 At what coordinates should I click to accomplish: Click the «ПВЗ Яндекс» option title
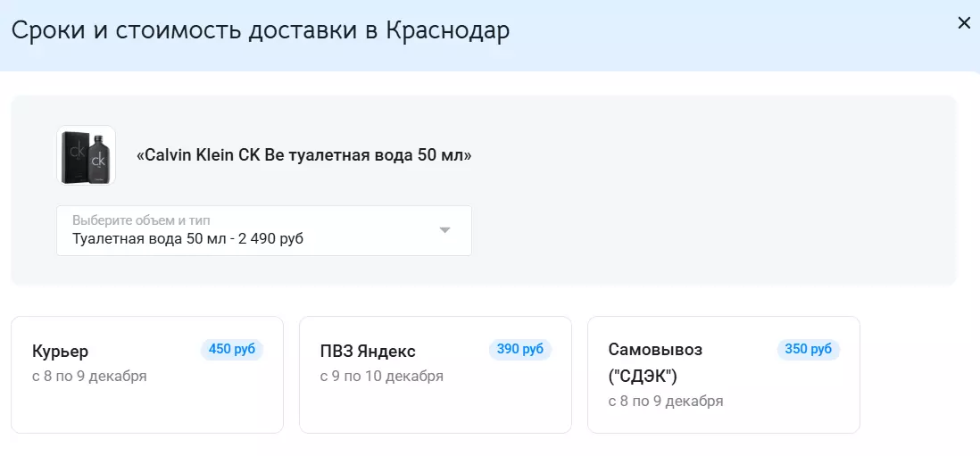click(x=368, y=352)
